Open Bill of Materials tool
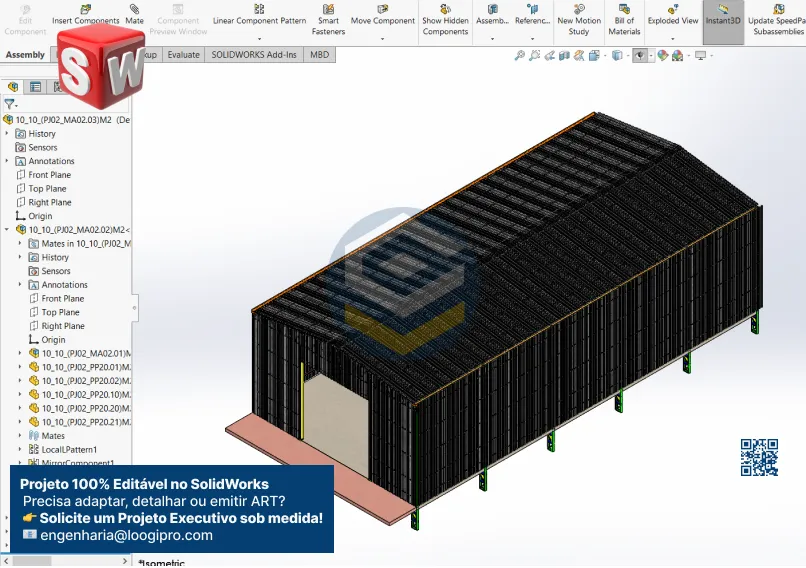 (624, 18)
